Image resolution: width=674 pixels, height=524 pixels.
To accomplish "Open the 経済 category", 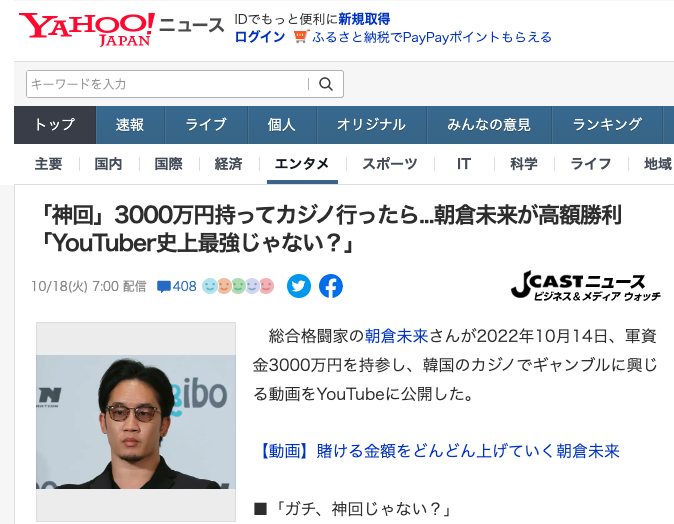I will (229, 164).
